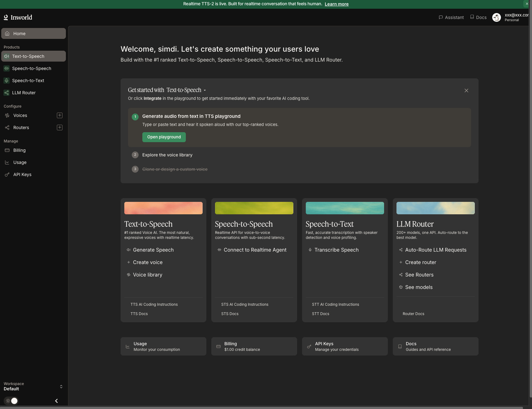The height and width of the screenshot is (409, 532).
Task: Click the Speech-to-Text card teal banner
Action: (x=345, y=208)
